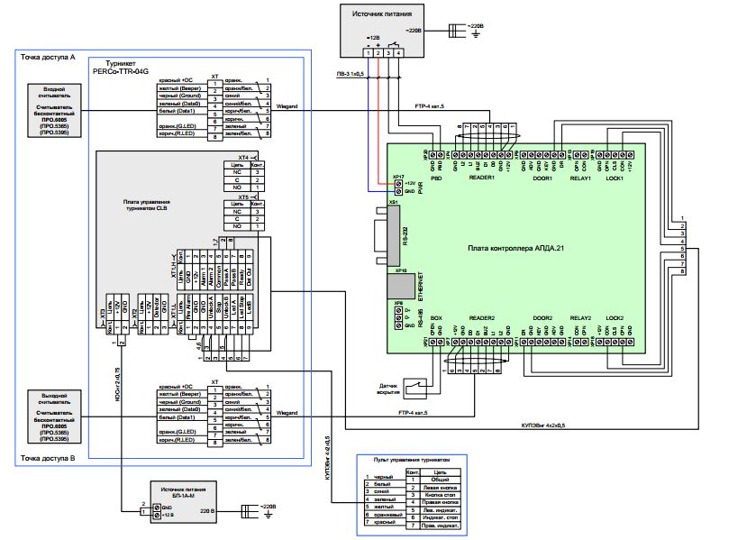
Task: Click the Плата управления турникетом CLB label
Action: tap(147, 206)
